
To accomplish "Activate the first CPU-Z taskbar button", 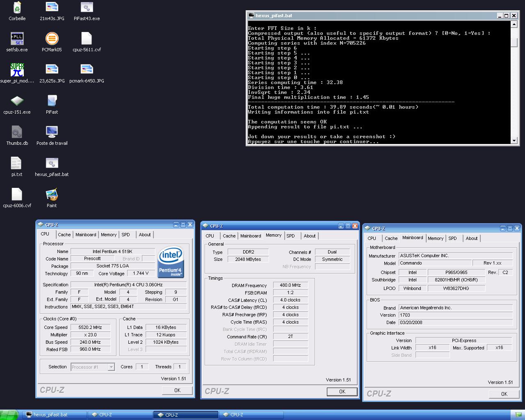I will click(x=120, y=415).
